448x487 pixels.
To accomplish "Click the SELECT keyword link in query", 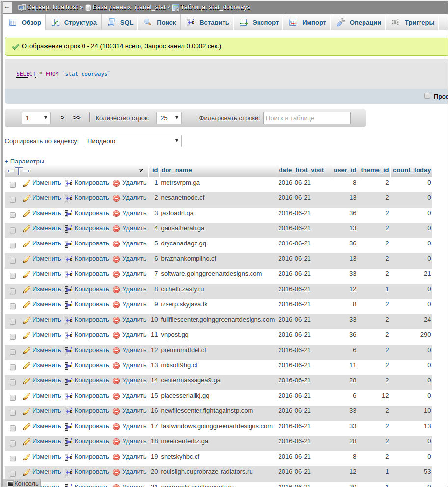I will [x=26, y=74].
